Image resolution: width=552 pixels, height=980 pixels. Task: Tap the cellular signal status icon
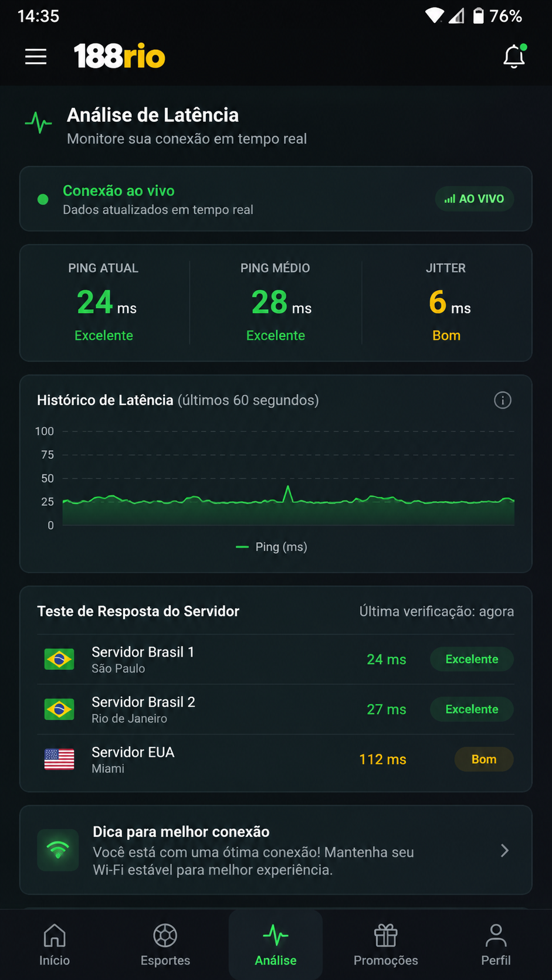(x=456, y=16)
